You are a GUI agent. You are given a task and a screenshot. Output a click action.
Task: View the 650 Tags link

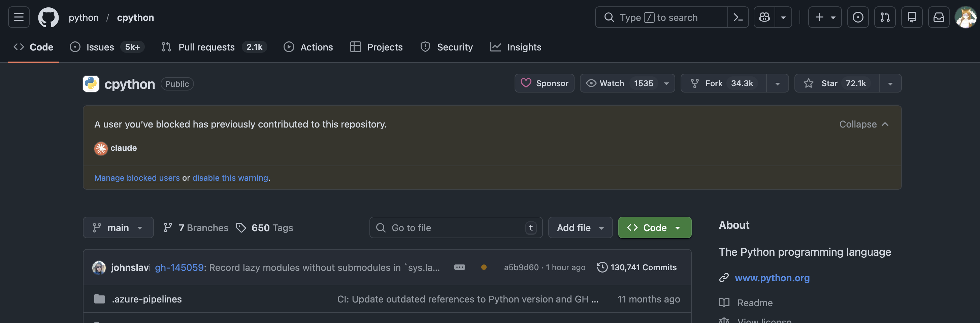(265, 228)
